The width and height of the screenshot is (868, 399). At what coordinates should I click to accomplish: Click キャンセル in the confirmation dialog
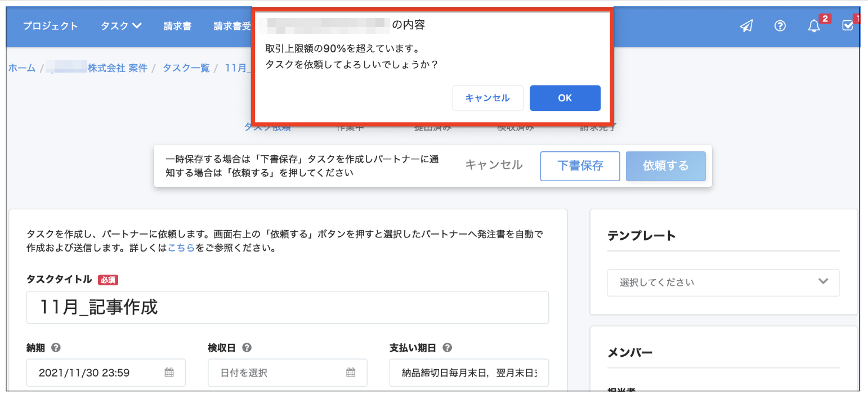click(487, 98)
